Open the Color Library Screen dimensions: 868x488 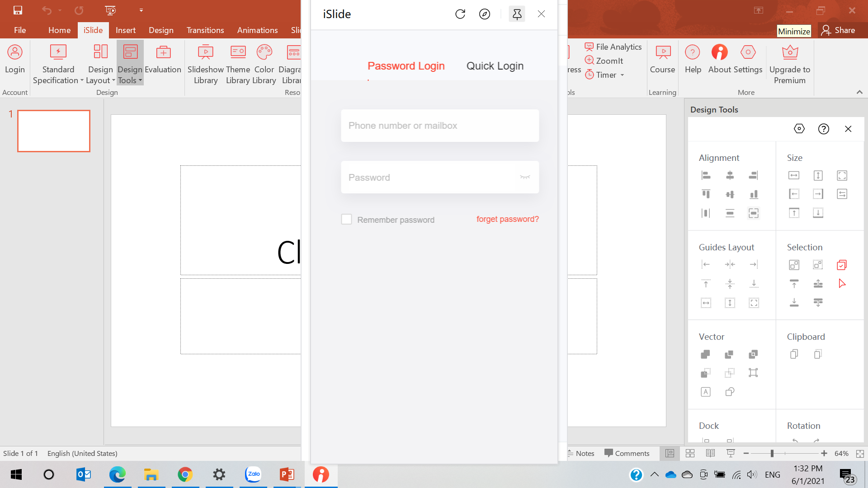(x=264, y=64)
